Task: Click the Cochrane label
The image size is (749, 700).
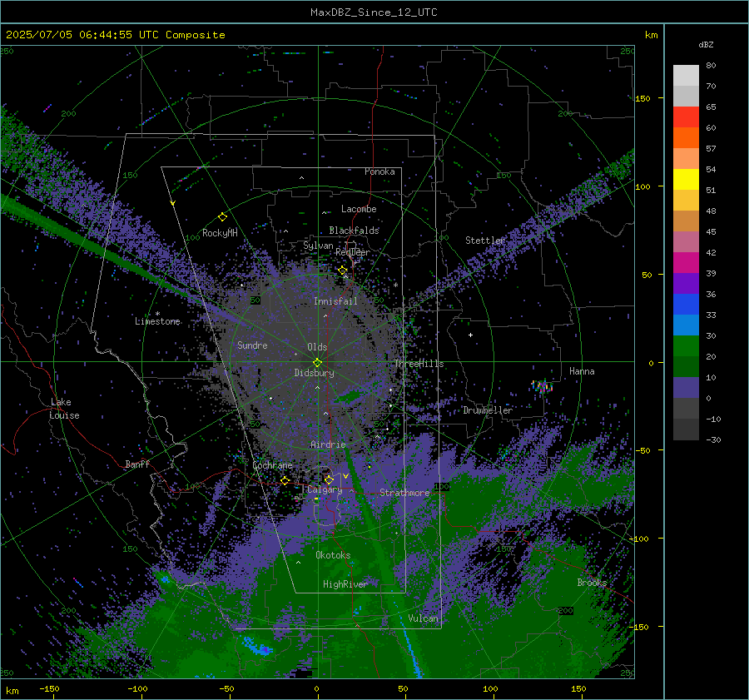Action: tap(272, 465)
